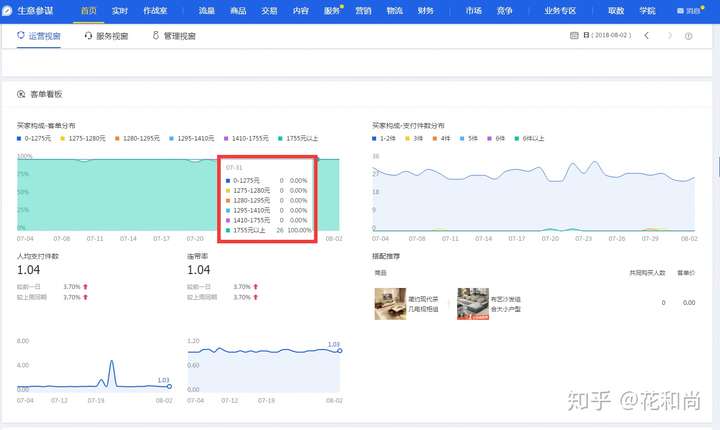Go to previous day with left arrow

pos(646,35)
